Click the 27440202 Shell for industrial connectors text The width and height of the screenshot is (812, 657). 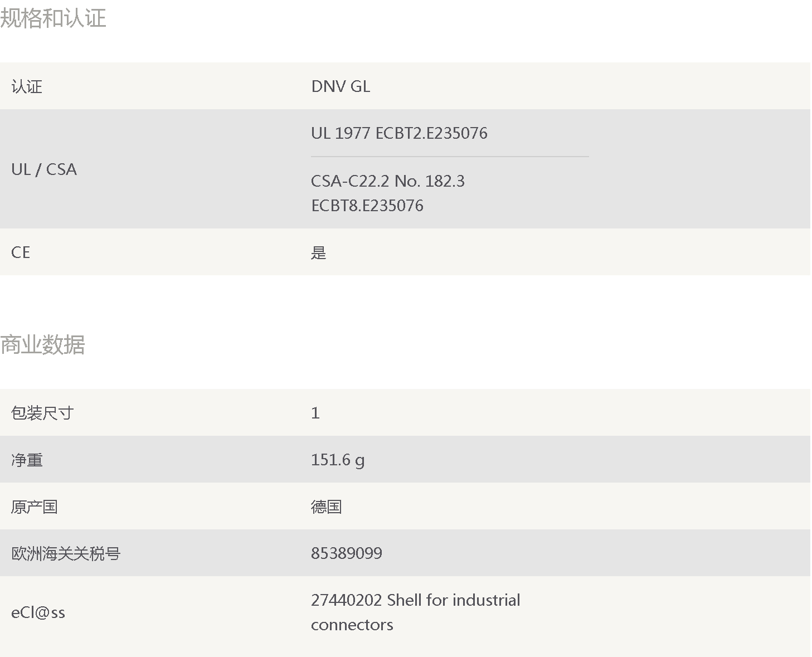point(416,612)
